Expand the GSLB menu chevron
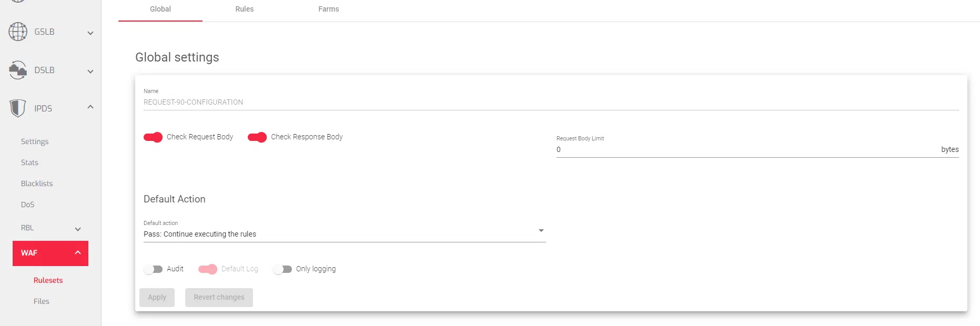The image size is (980, 326). pos(90,33)
